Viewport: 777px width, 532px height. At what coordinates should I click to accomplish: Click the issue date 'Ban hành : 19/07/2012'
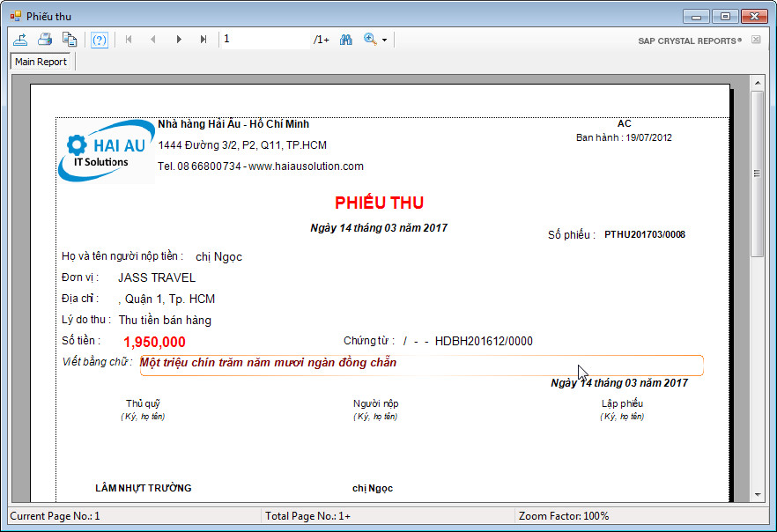624,137
